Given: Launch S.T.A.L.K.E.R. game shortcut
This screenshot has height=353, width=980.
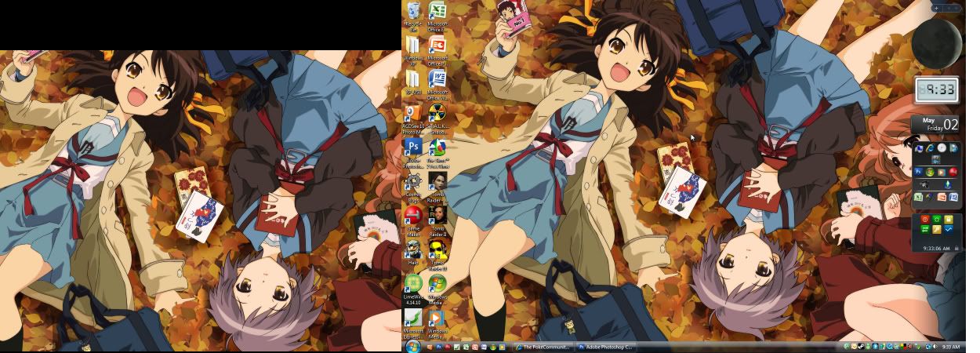Looking at the screenshot, I should (437, 119).
